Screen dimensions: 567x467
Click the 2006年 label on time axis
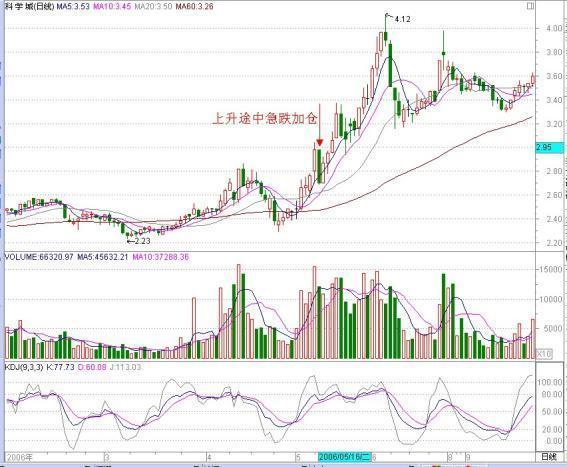[x=20, y=457]
